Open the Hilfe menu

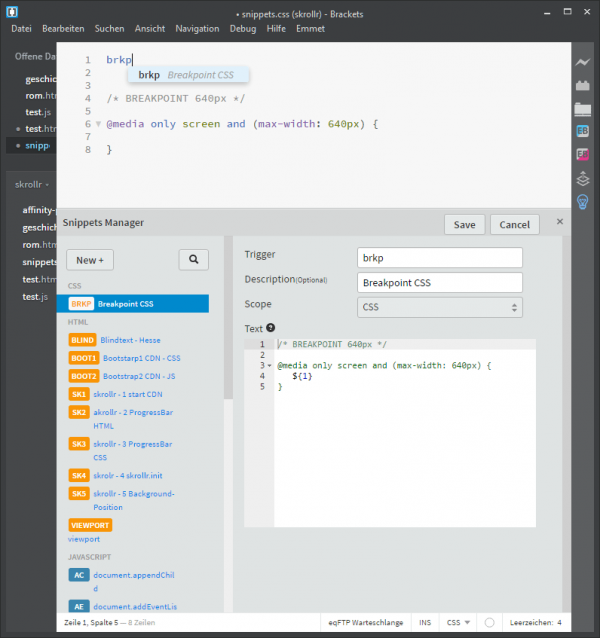[x=276, y=29]
